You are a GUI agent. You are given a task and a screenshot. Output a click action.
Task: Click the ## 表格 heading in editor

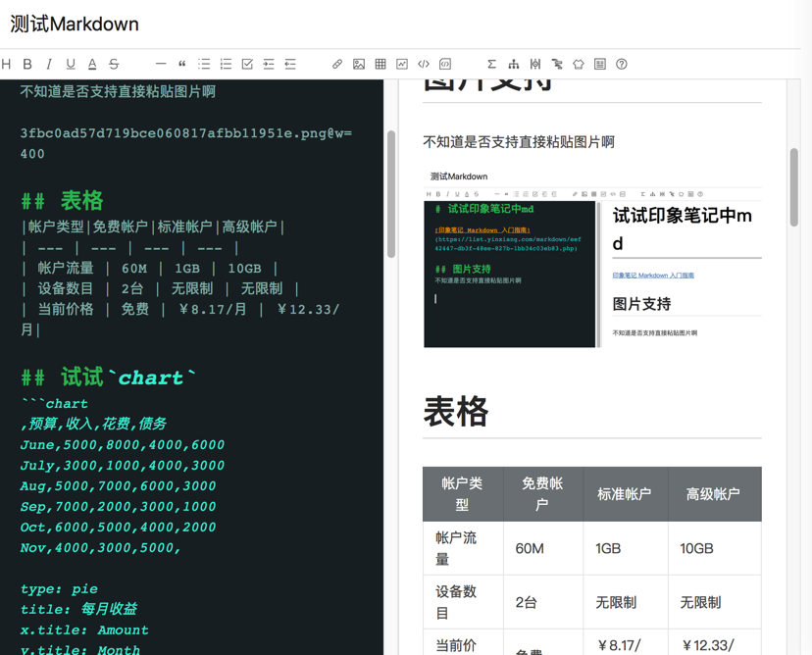(x=62, y=201)
